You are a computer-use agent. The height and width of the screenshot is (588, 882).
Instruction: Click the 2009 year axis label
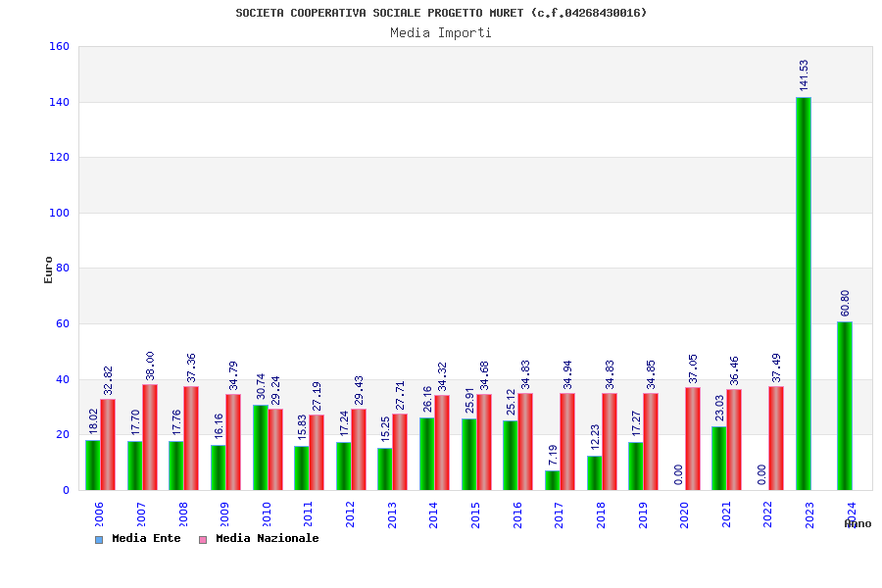(x=225, y=514)
